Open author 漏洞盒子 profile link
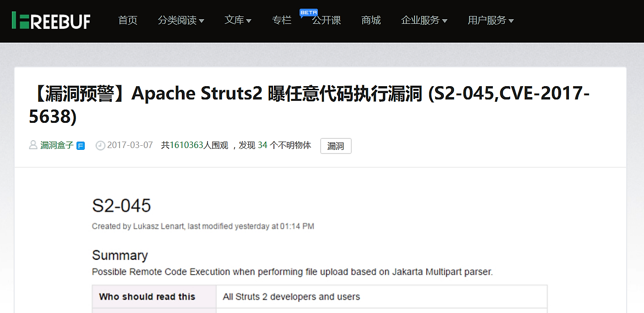 click(57, 145)
